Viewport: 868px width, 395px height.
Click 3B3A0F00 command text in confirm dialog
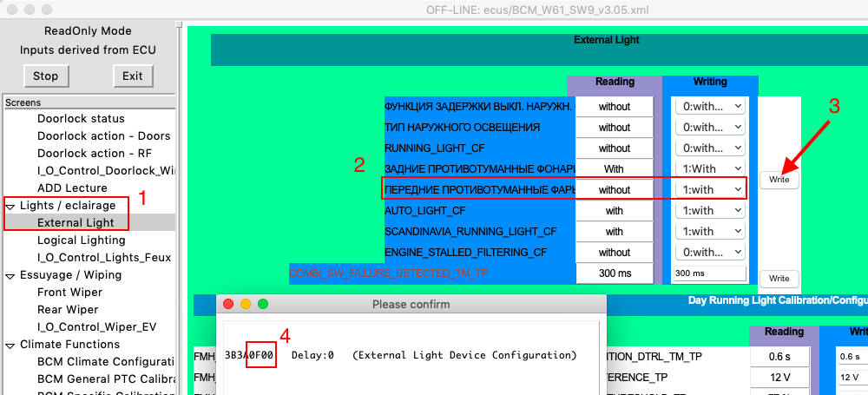(x=248, y=355)
